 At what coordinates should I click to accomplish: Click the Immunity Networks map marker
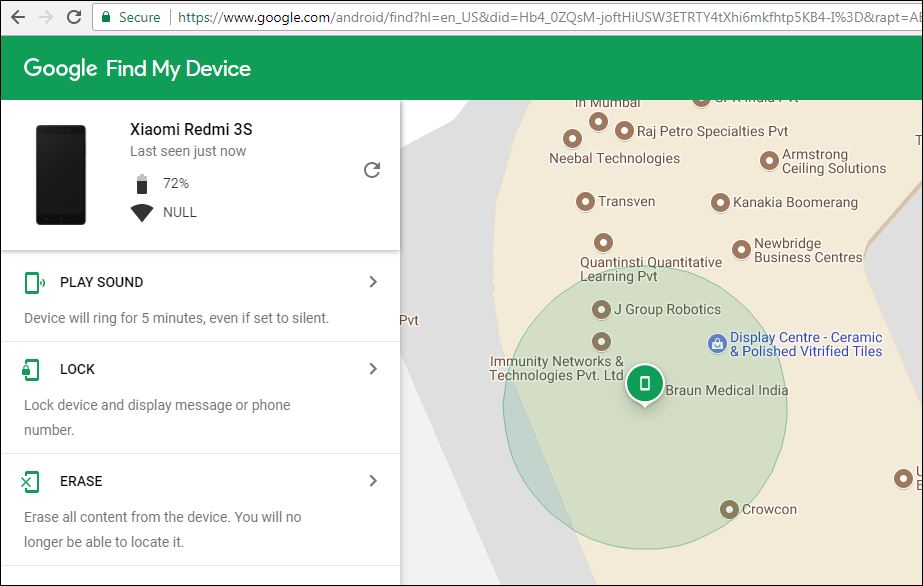tap(601, 341)
